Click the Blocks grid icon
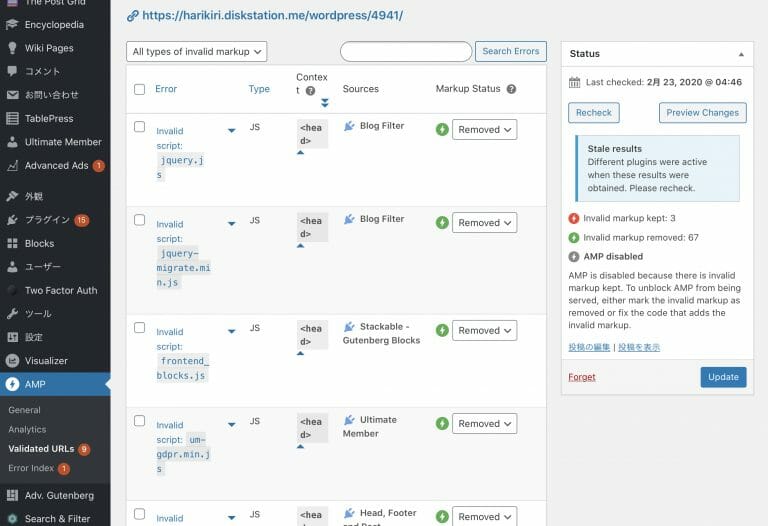This screenshot has width=768, height=526. coord(12,243)
